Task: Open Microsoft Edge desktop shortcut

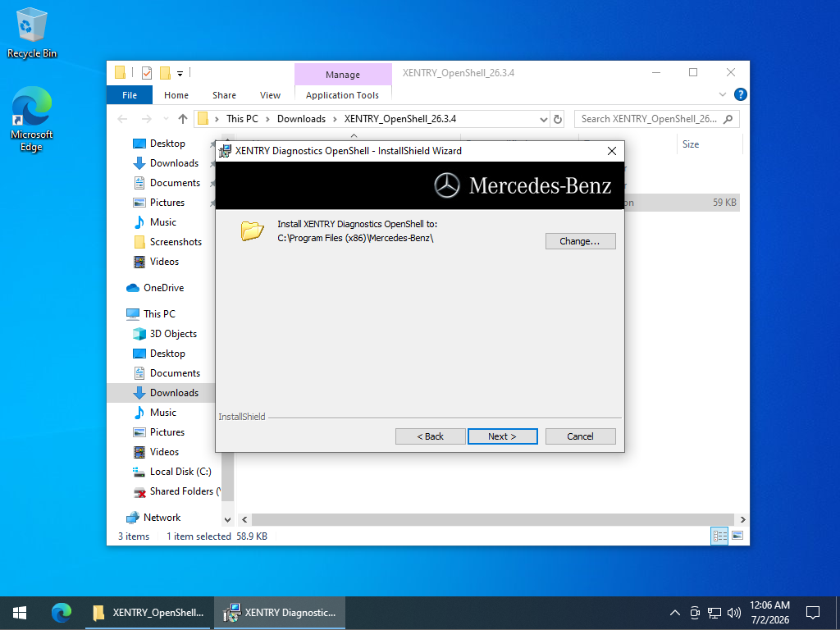Action: pos(32,120)
